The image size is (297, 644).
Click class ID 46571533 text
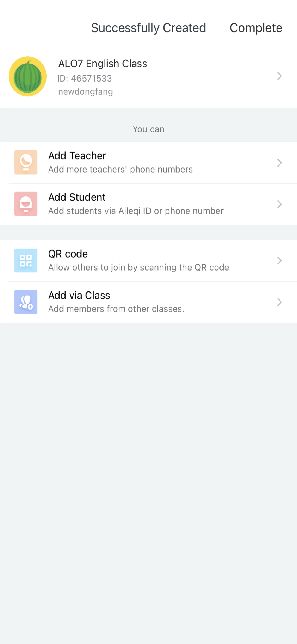click(85, 79)
